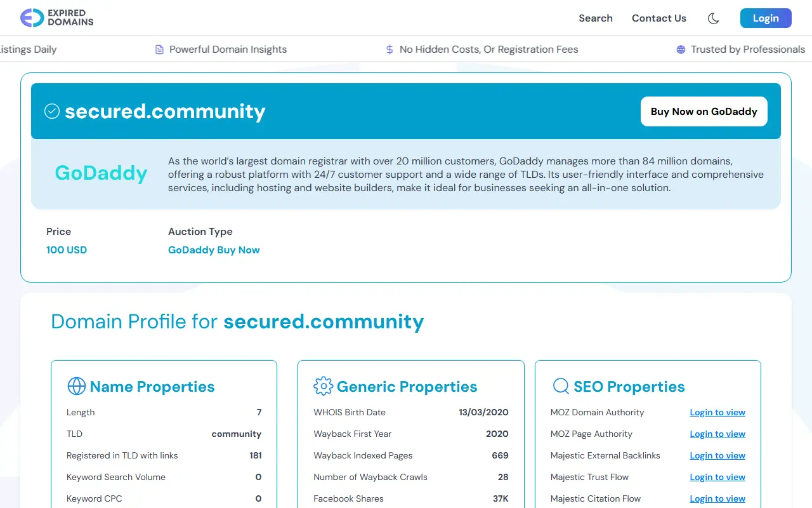Click the WHOIS Birth Date value 13/03/2020
Screen dimensions: 812x508
point(483,413)
